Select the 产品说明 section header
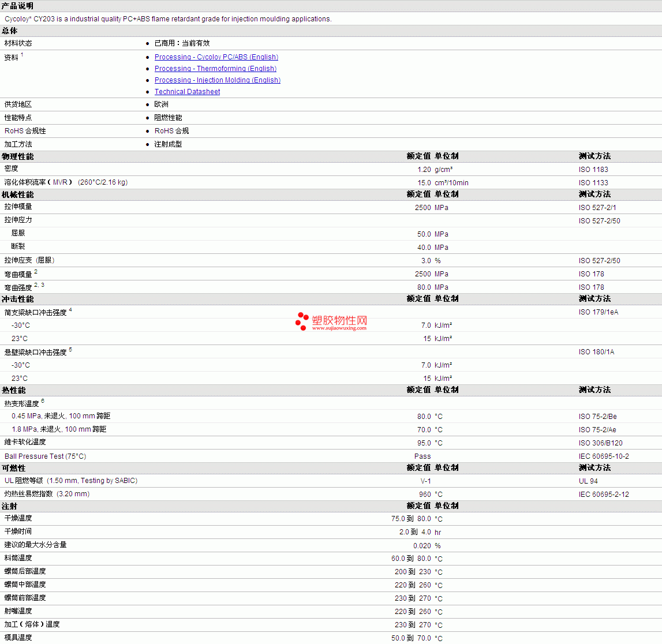 click(x=18, y=6)
